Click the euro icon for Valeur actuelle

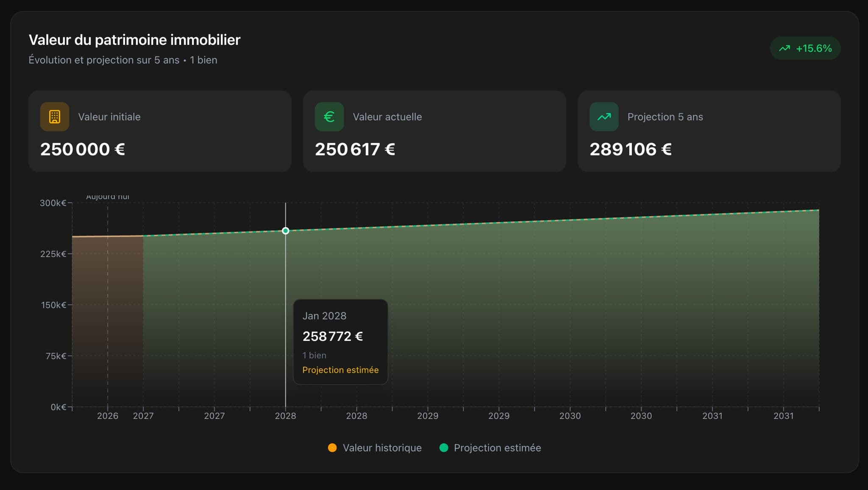pos(329,117)
